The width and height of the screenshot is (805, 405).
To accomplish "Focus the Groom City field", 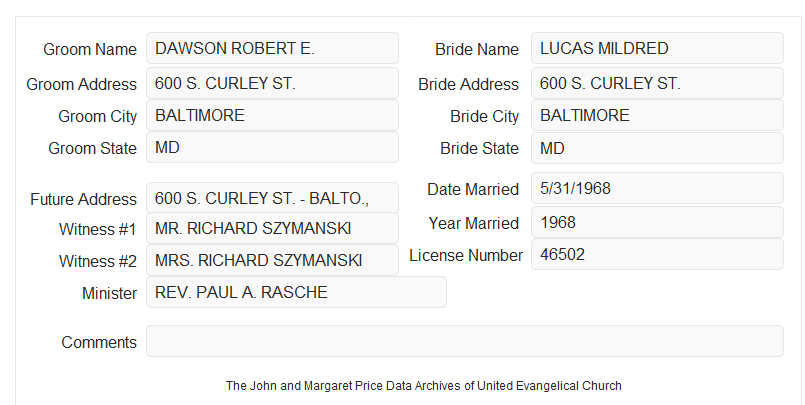I will [x=272, y=115].
